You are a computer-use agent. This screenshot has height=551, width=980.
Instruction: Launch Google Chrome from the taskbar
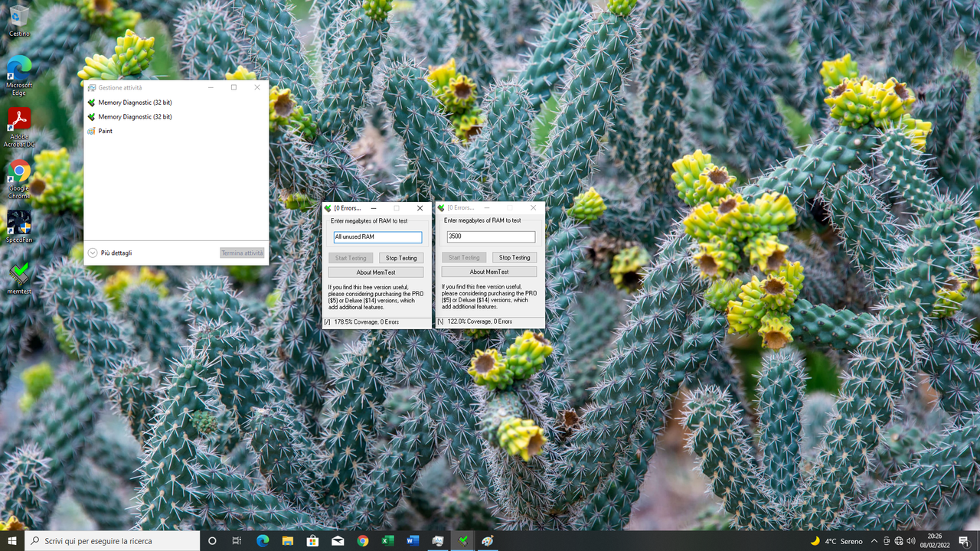point(362,540)
